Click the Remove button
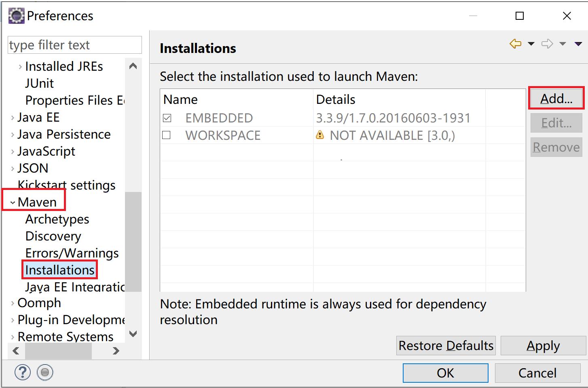Screen dimensions: 588x388 click(556, 147)
